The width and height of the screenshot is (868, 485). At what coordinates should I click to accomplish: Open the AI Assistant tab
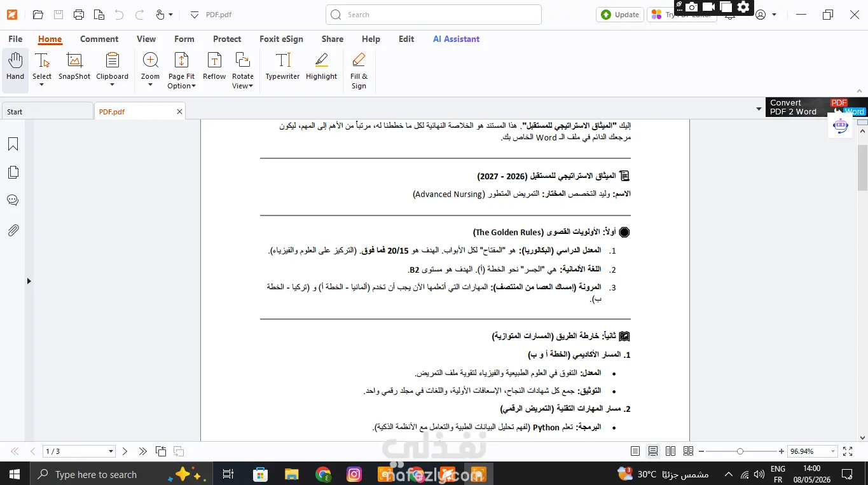(456, 39)
